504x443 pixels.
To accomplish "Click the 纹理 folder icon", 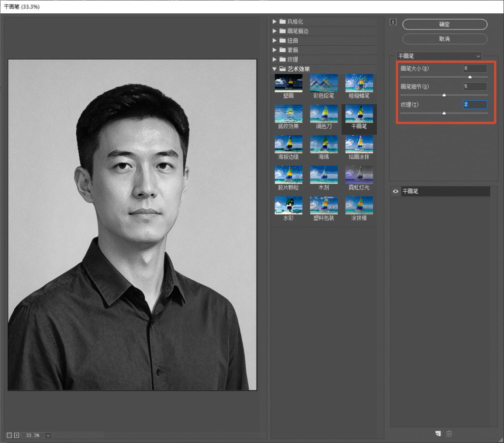I will click(283, 59).
